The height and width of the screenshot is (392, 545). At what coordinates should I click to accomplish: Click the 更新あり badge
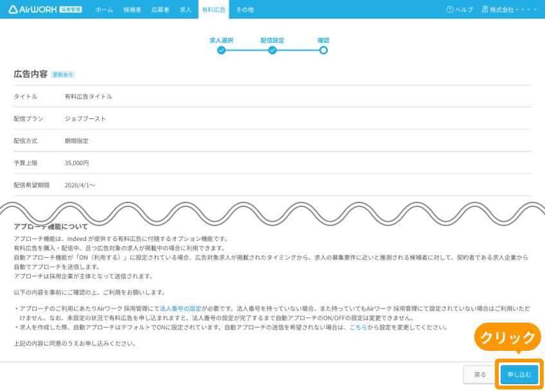63,75
